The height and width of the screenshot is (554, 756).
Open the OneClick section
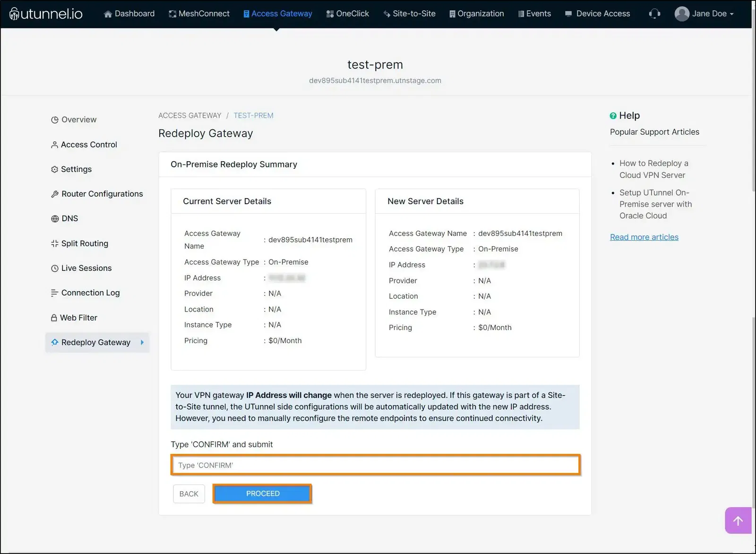pyautogui.click(x=347, y=14)
